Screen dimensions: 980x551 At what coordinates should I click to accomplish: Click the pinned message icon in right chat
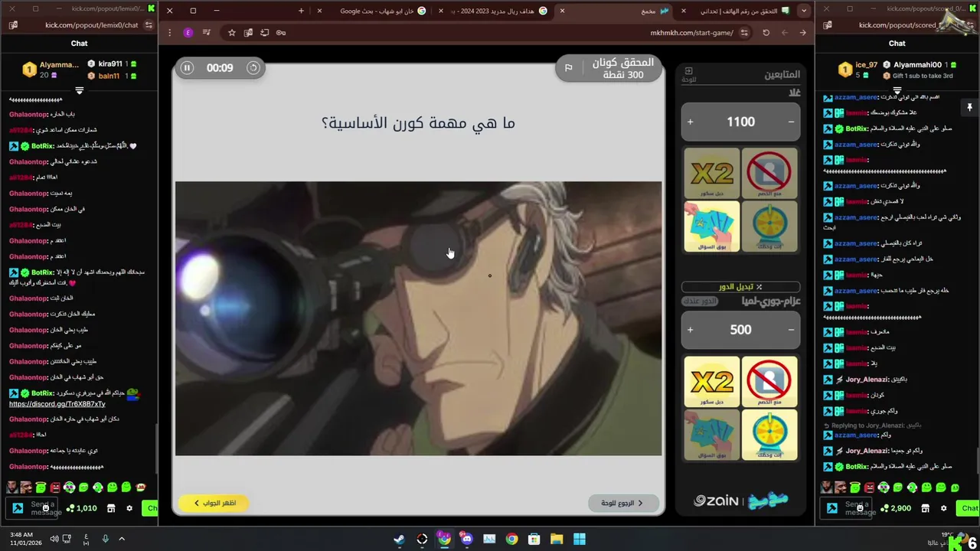(x=969, y=108)
